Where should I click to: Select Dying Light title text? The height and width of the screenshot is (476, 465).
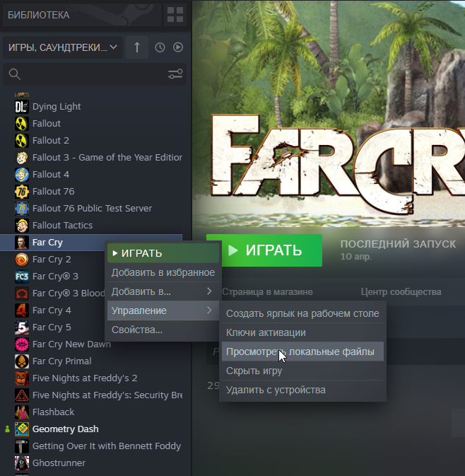[x=57, y=107]
